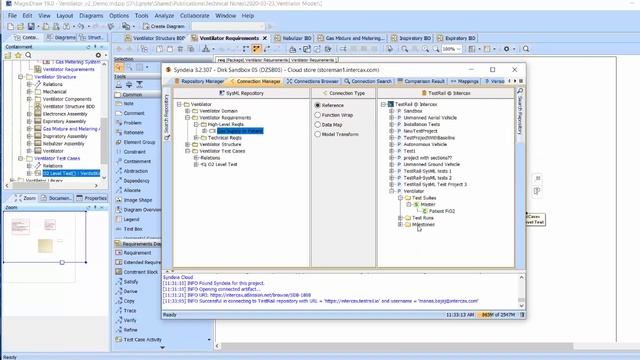640x360 pixels.
Task: Open the Diagrams menu
Action: tap(91, 16)
